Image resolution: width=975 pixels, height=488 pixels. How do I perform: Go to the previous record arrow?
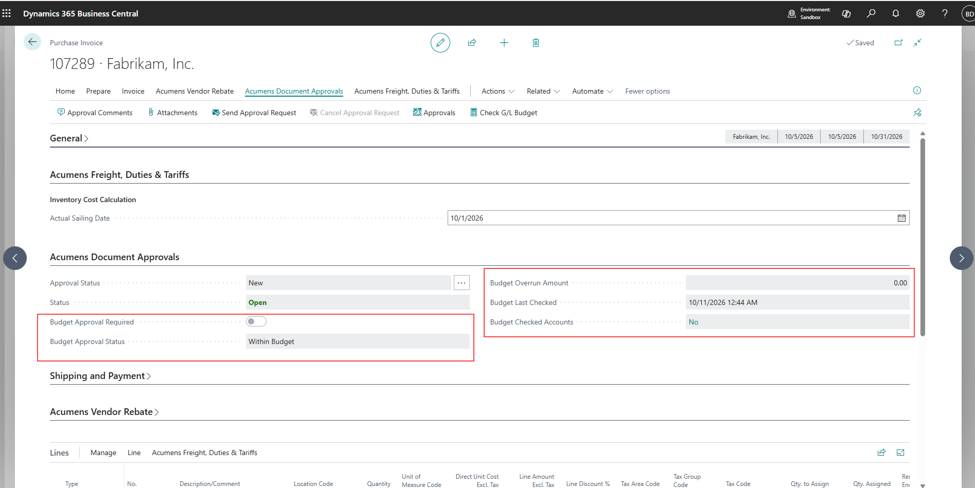(x=15, y=257)
